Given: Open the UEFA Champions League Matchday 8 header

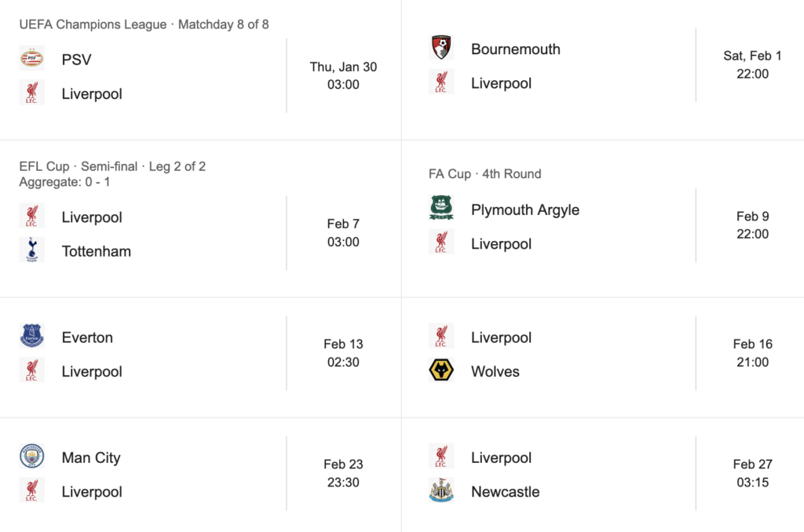Looking at the screenshot, I should click(x=144, y=24).
